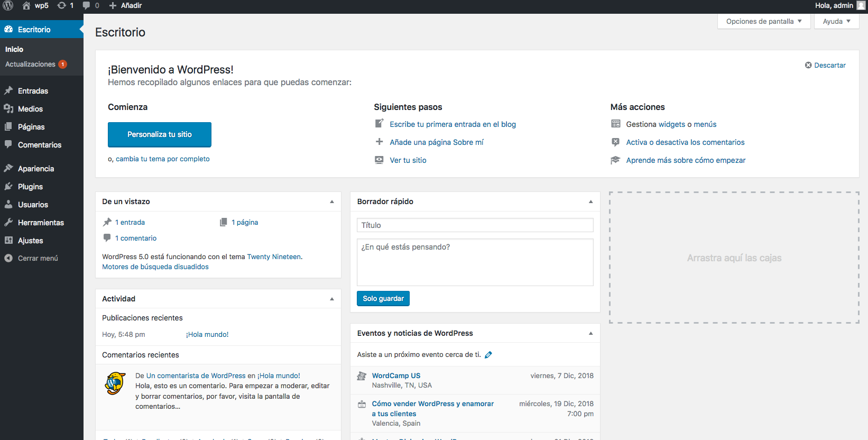Viewport: 868px width, 440px height.
Task: Click the commenter avatar thumbnail
Action: (115, 383)
